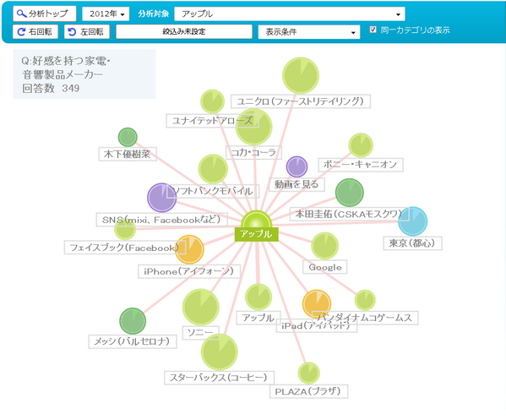This screenshot has width=506, height=420.
Task: Open the 表示条件 dropdown
Action: coord(309,32)
